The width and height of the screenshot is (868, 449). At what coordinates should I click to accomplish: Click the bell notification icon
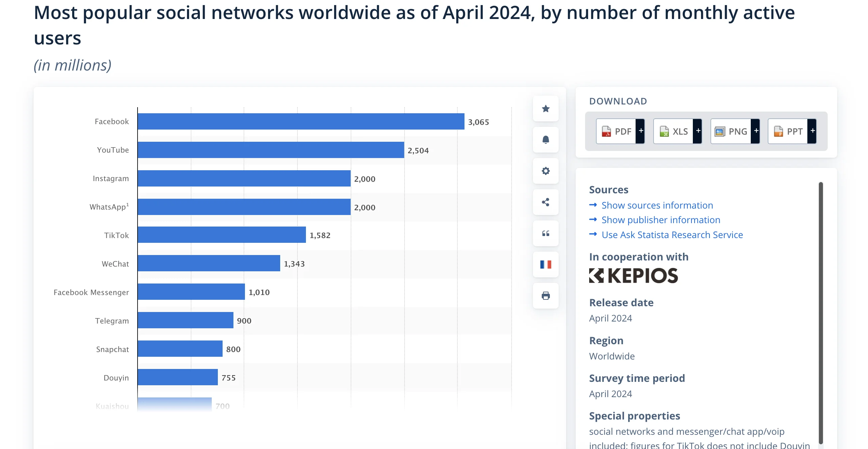pyautogui.click(x=545, y=140)
